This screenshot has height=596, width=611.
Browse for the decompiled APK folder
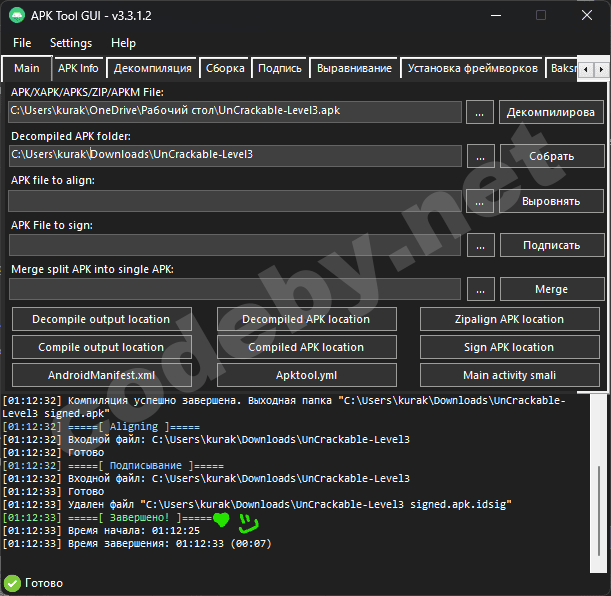point(480,156)
